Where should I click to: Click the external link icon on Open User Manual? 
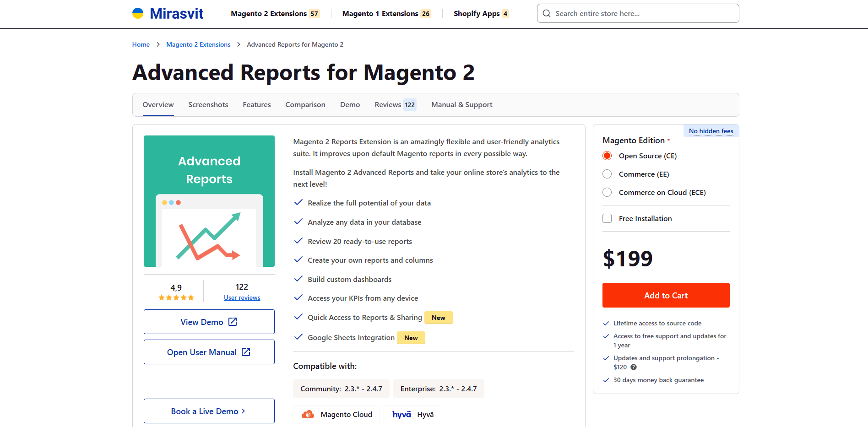click(x=246, y=352)
